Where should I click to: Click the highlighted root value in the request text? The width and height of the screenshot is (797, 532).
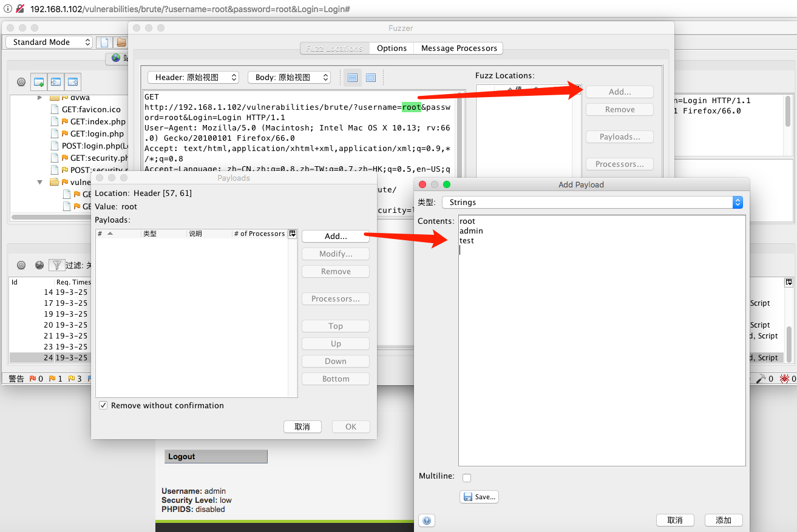coord(412,107)
